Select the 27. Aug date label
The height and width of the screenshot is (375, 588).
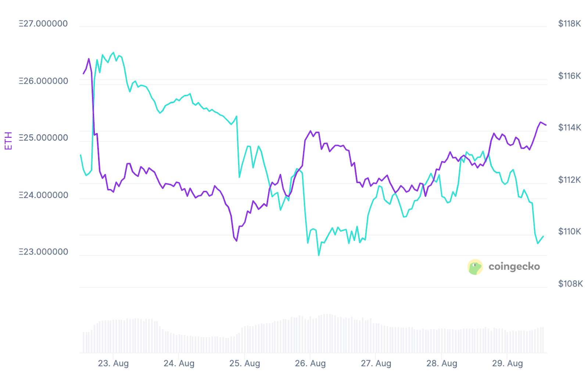(376, 363)
